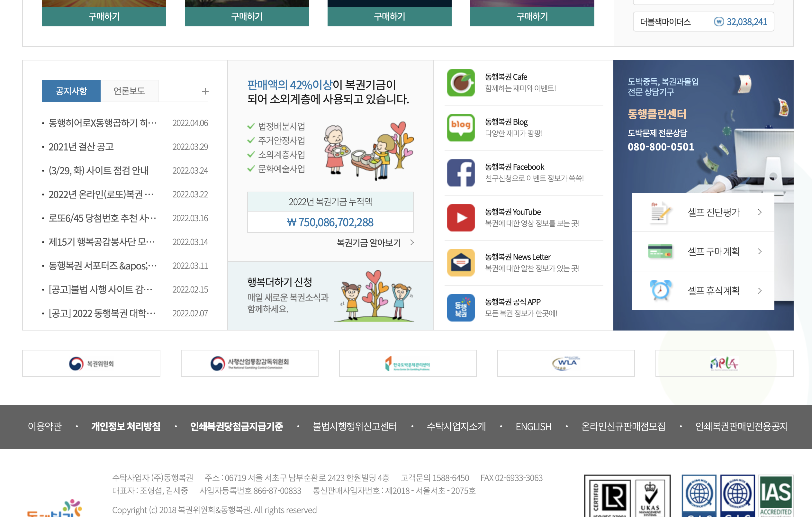Click the alarm clock 셀프 휴식계획 icon

point(660,290)
